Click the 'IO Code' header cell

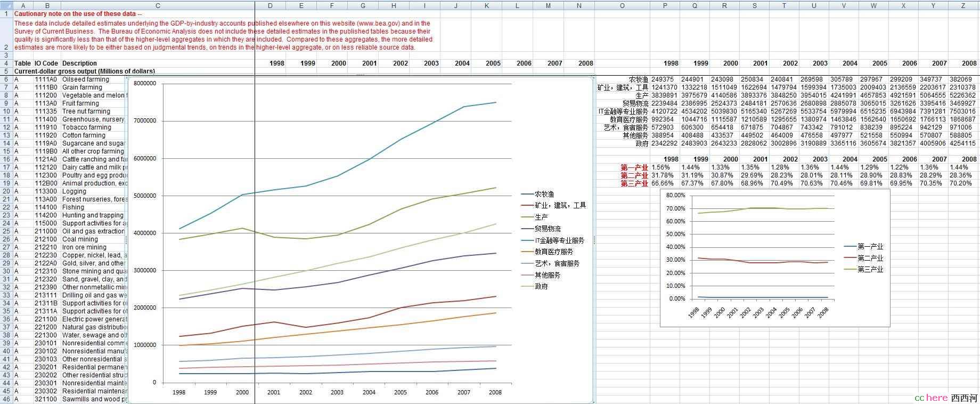point(46,63)
